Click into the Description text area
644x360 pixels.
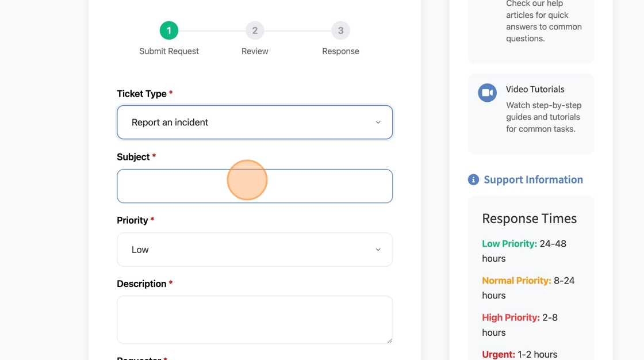255,319
